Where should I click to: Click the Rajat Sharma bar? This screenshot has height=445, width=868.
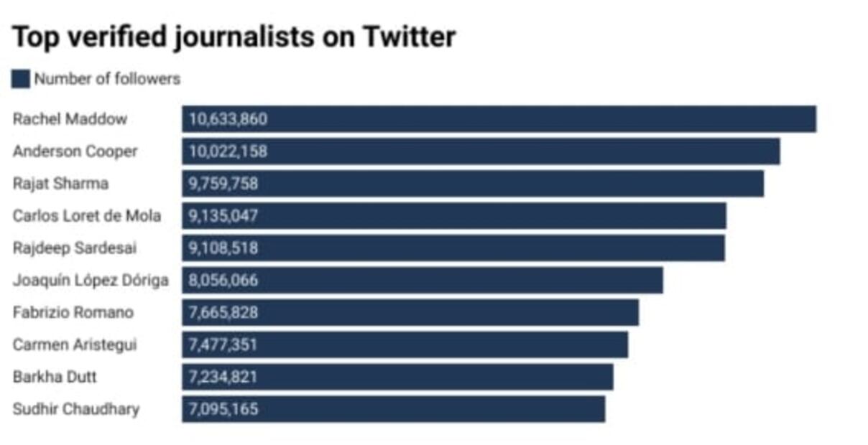pyautogui.click(x=473, y=184)
